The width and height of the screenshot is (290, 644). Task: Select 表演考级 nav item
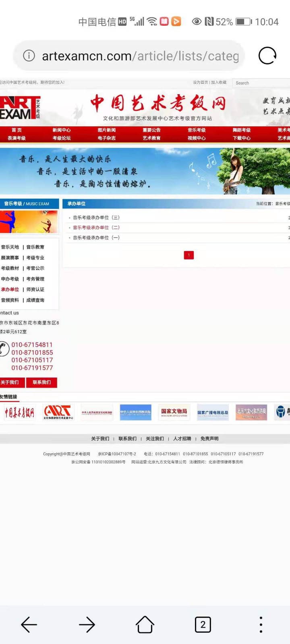pyautogui.click(x=17, y=138)
